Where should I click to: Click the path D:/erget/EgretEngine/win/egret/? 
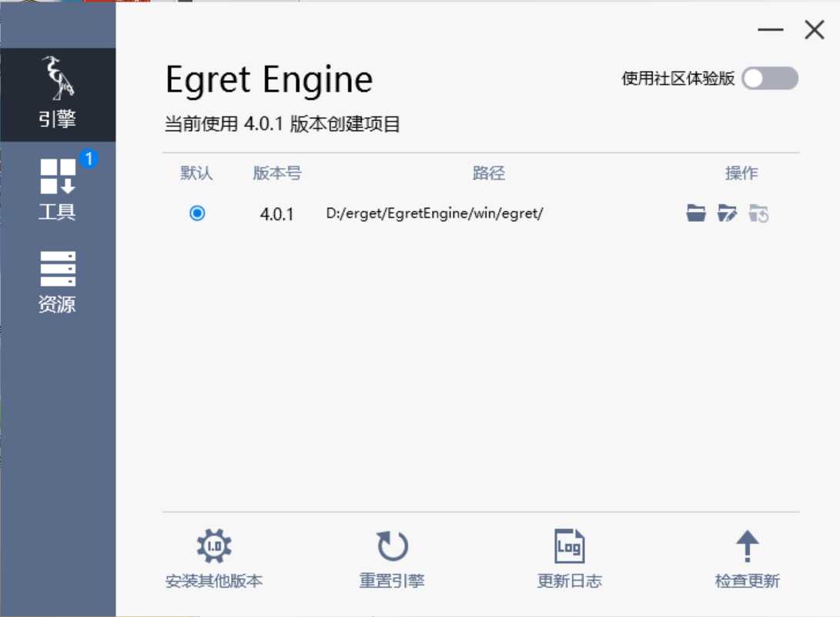(x=434, y=213)
